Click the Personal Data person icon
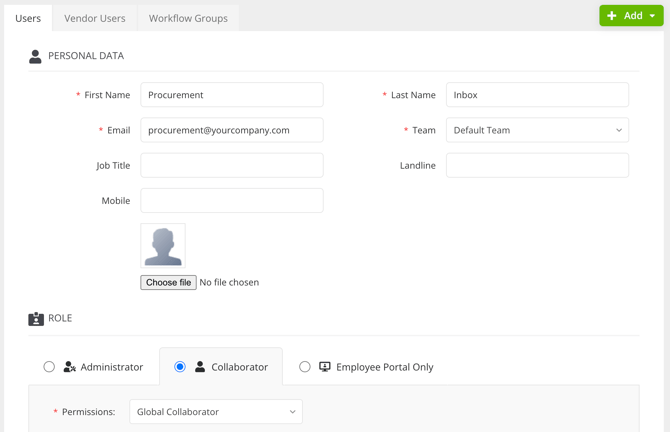The width and height of the screenshot is (670, 432). 35,56
